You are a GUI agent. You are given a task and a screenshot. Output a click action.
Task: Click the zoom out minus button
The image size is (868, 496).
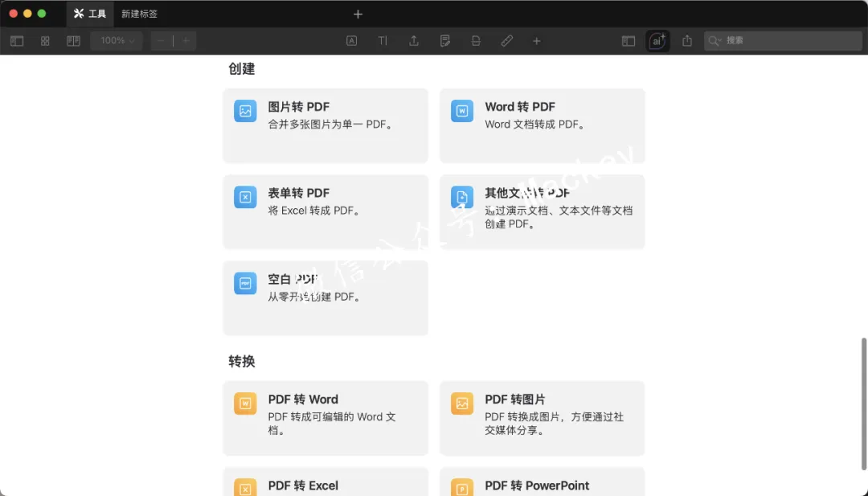point(161,41)
